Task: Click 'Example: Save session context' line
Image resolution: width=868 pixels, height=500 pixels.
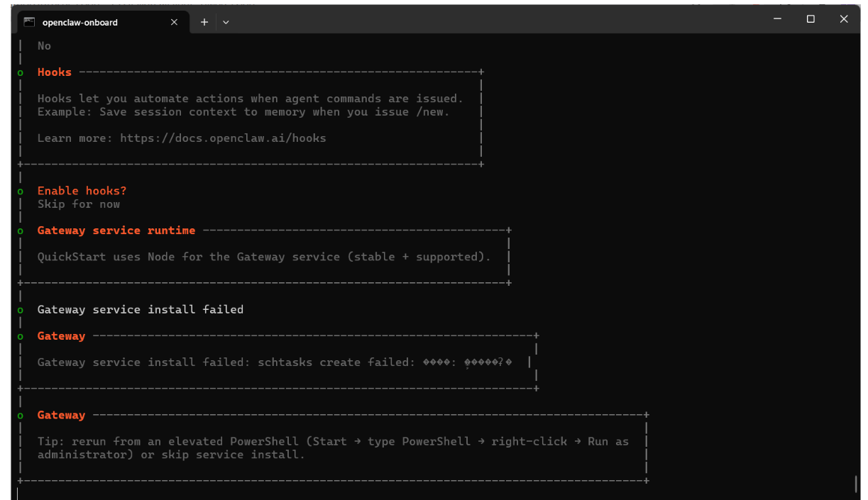Action: coord(243,112)
